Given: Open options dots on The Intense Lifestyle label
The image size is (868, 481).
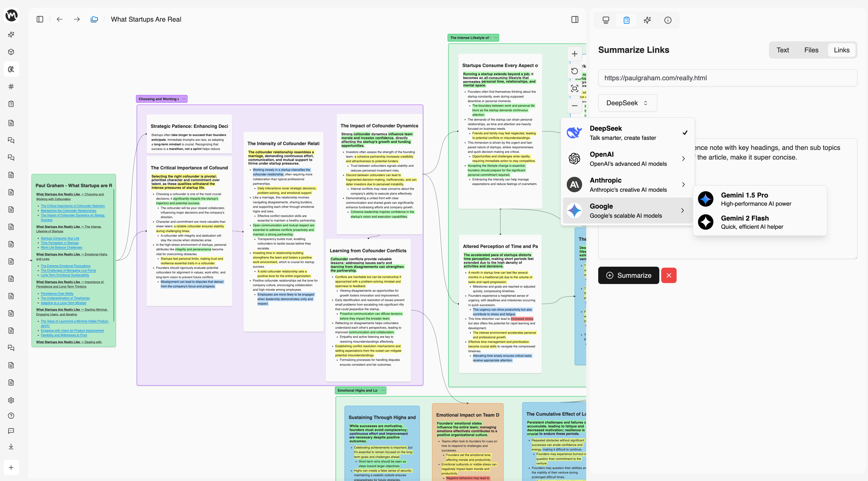Looking at the screenshot, I should [x=496, y=38].
